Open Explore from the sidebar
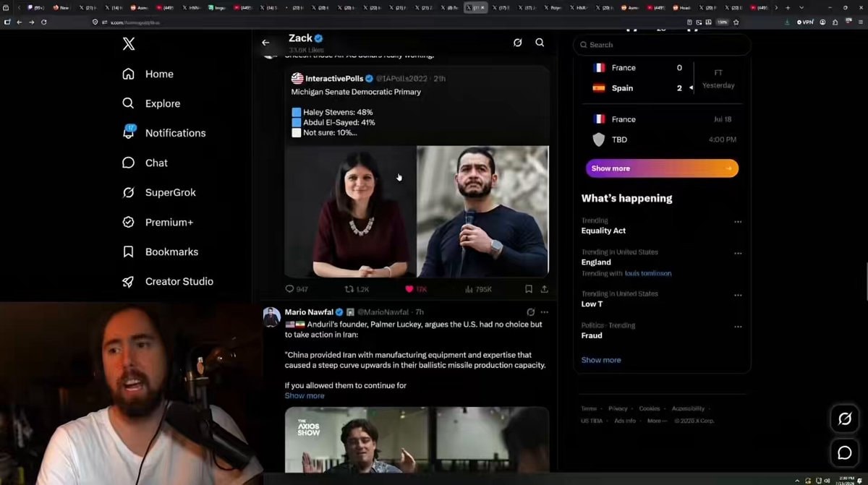This screenshot has width=868, height=485. tap(150, 103)
